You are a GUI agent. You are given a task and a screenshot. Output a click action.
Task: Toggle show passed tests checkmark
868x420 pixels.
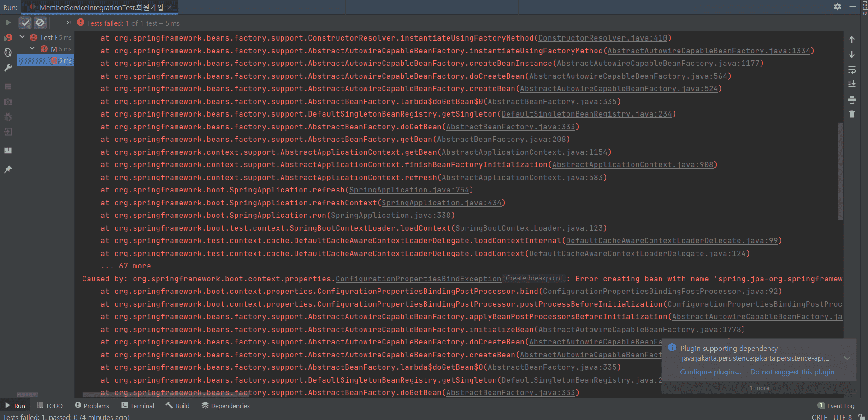click(25, 23)
